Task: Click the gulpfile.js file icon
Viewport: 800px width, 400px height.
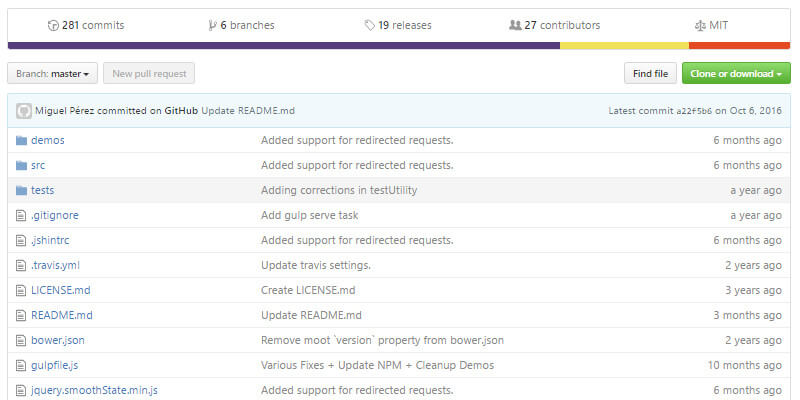Action: pyautogui.click(x=21, y=365)
